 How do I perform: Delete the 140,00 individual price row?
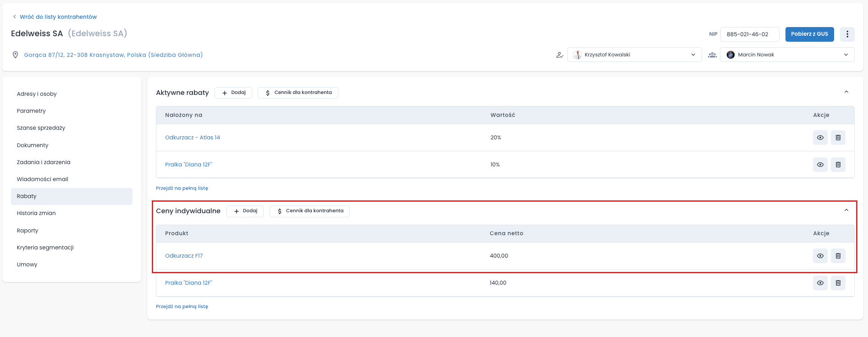[x=838, y=283]
